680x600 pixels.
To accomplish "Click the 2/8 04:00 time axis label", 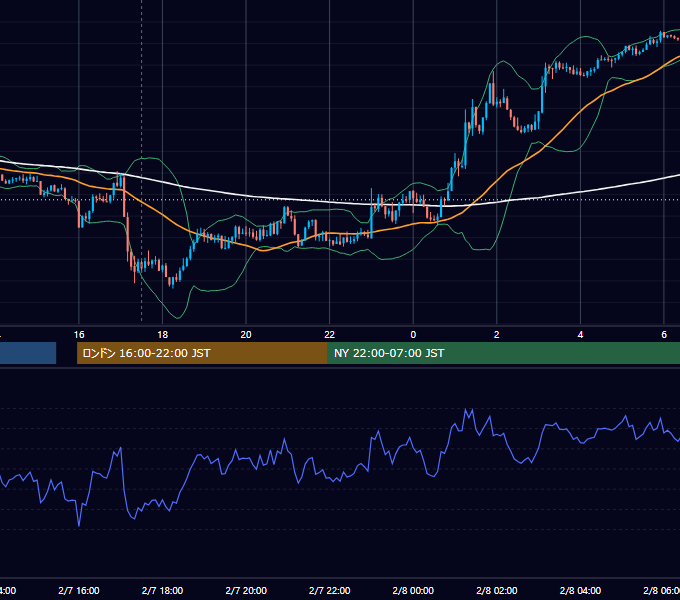I will [x=580, y=590].
